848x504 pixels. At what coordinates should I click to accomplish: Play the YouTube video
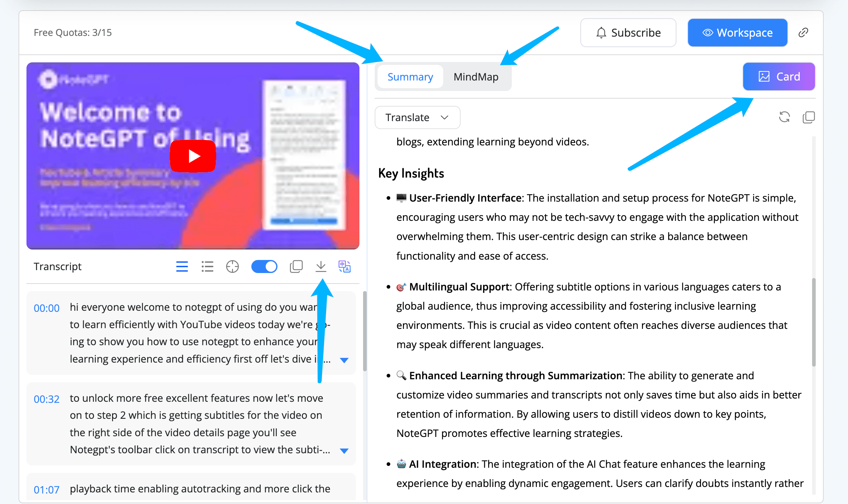(193, 156)
